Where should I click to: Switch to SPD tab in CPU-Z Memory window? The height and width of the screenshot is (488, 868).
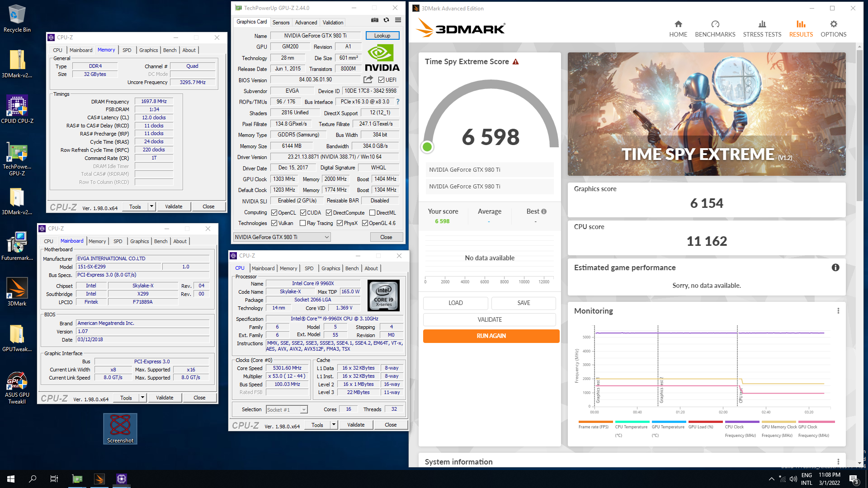click(x=127, y=50)
